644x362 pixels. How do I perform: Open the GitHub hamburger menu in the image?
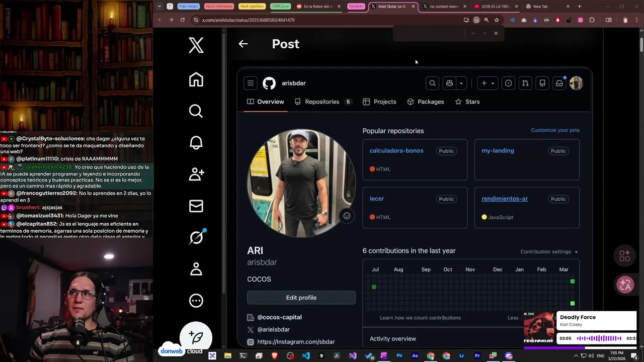250,83
